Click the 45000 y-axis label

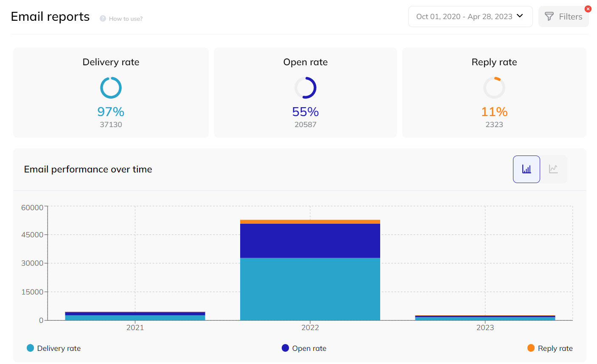click(32, 235)
